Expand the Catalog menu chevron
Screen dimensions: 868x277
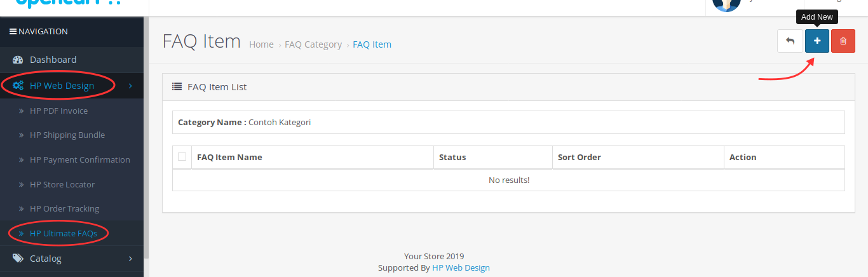pyautogui.click(x=130, y=259)
